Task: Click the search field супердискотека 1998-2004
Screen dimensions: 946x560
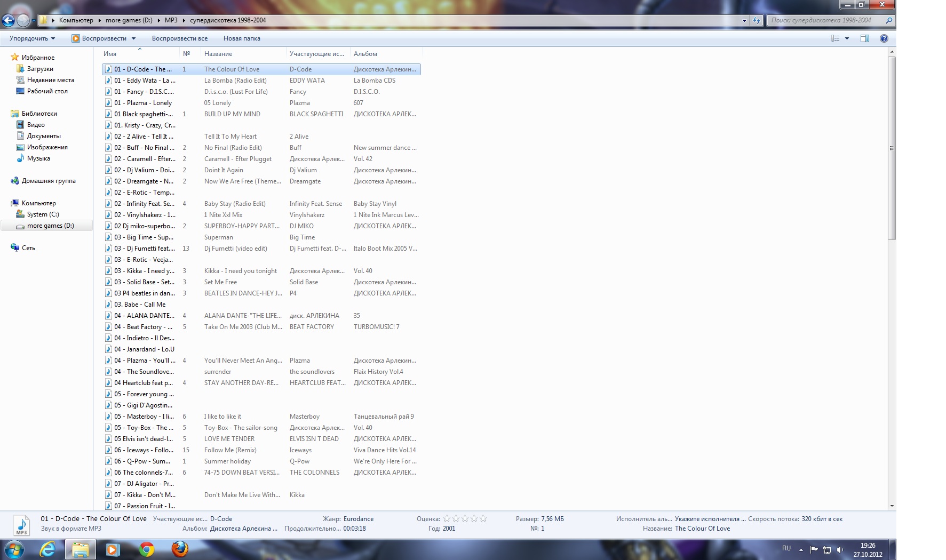Action: 825,20
